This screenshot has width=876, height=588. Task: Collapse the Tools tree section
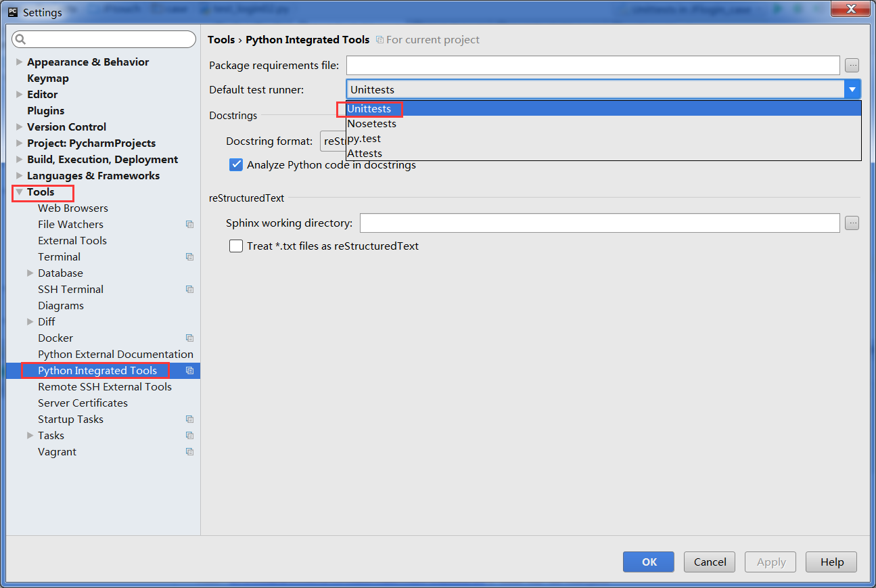tap(19, 192)
